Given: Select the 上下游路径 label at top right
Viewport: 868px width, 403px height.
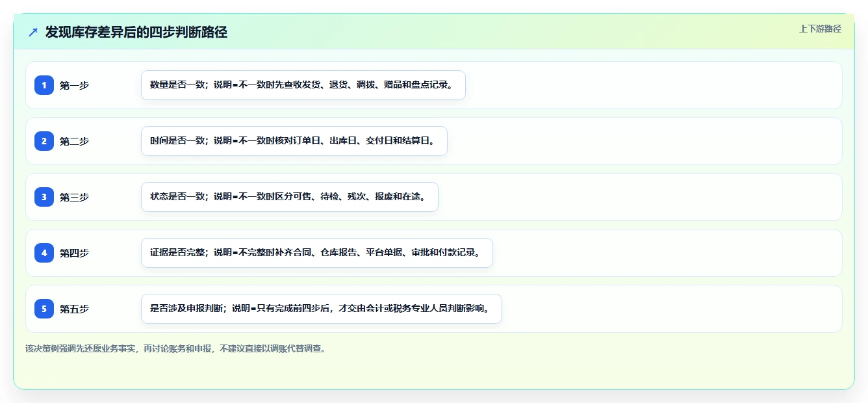Looking at the screenshot, I should coord(820,29).
